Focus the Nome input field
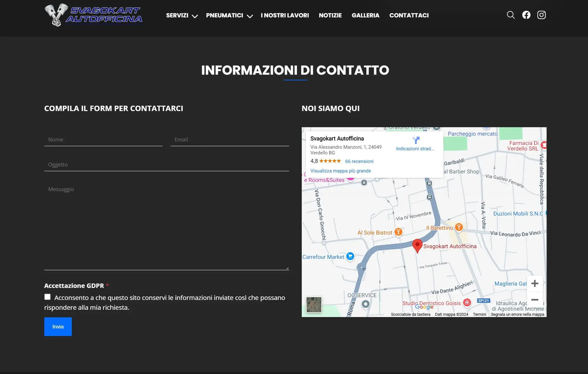 click(103, 140)
